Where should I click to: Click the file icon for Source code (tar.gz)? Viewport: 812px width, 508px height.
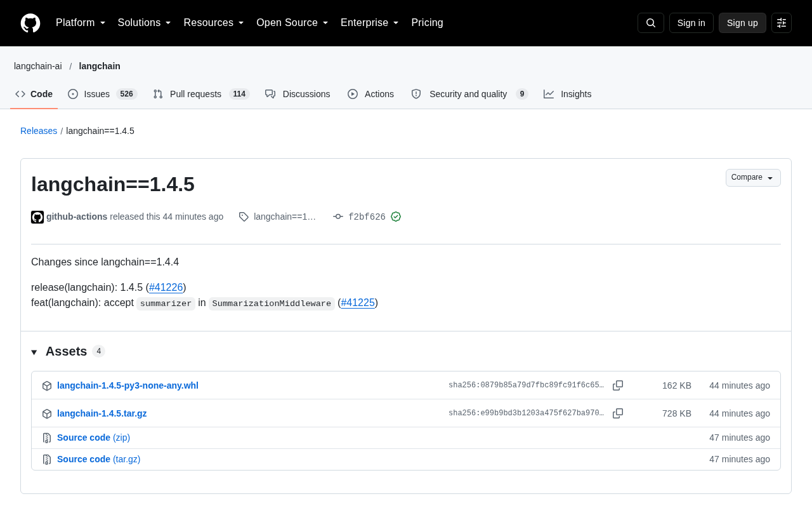47,460
